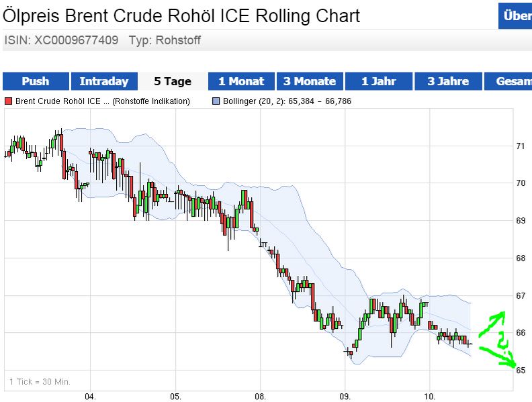Image resolution: width=532 pixels, height=402 pixels.
Task: Select the 3 Jahre timeframe
Action: 448,81
